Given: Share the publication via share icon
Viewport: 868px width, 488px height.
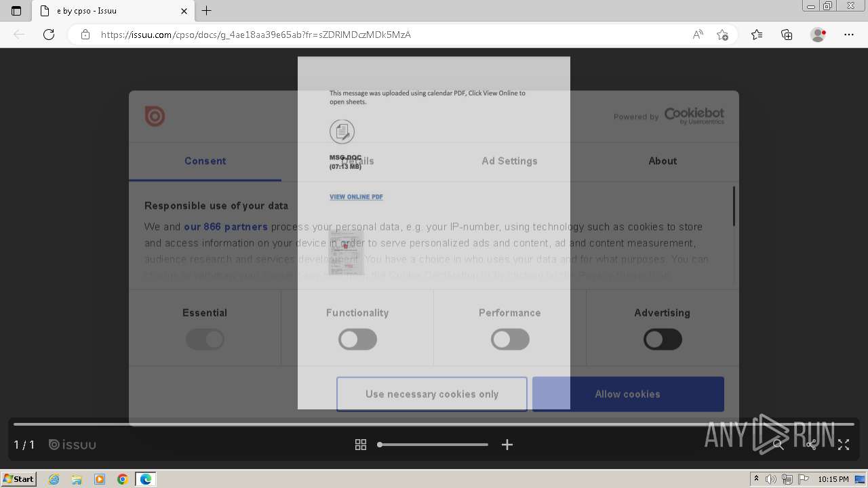Looking at the screenshot, I should [811, 445].
